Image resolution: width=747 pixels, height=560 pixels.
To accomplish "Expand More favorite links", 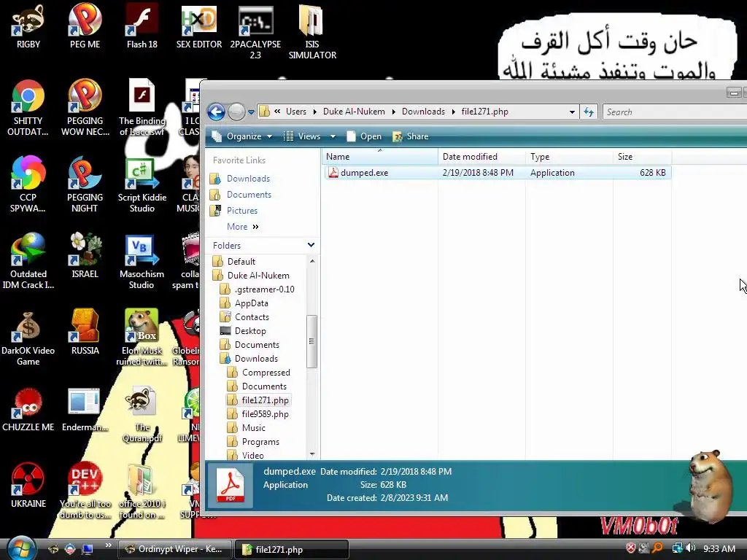I will 242,227.
